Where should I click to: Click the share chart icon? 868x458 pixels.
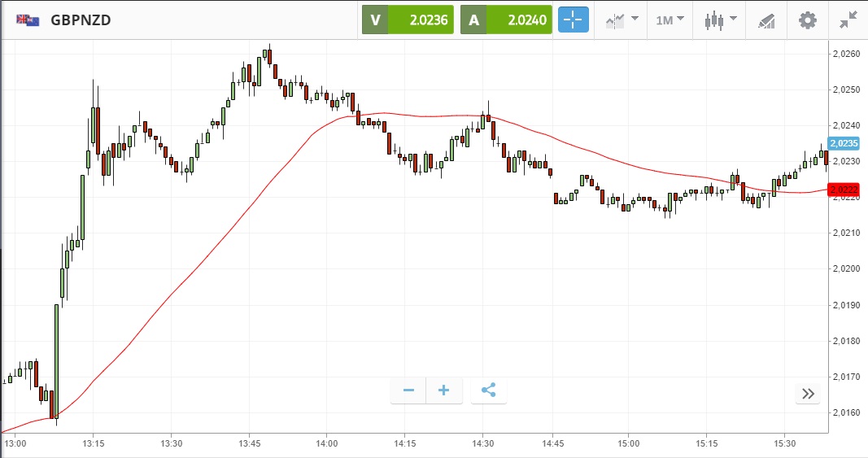click(x=488, y=390)
